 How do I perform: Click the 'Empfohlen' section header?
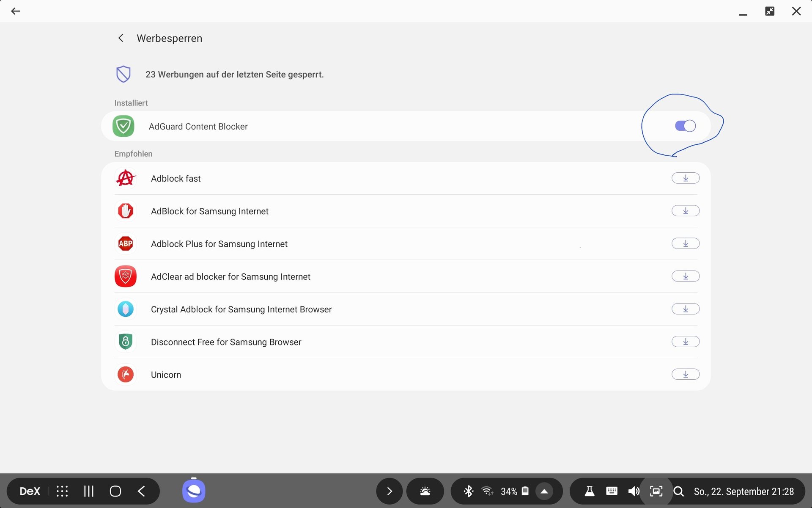[133, 154]
